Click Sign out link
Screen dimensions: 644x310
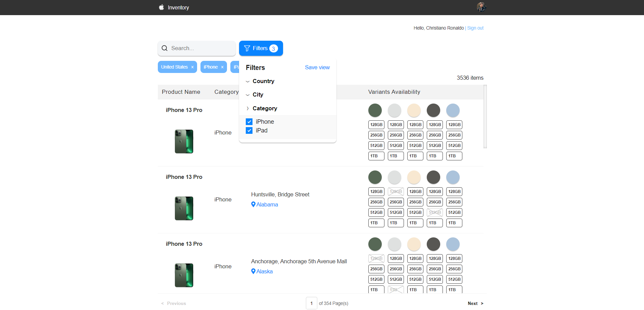point(475,28)
